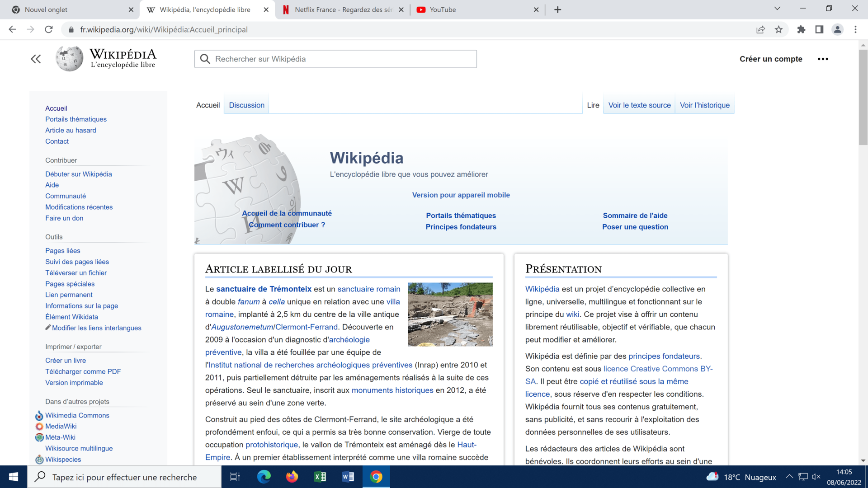Open the Chrome profile avatar

point(837,29)
